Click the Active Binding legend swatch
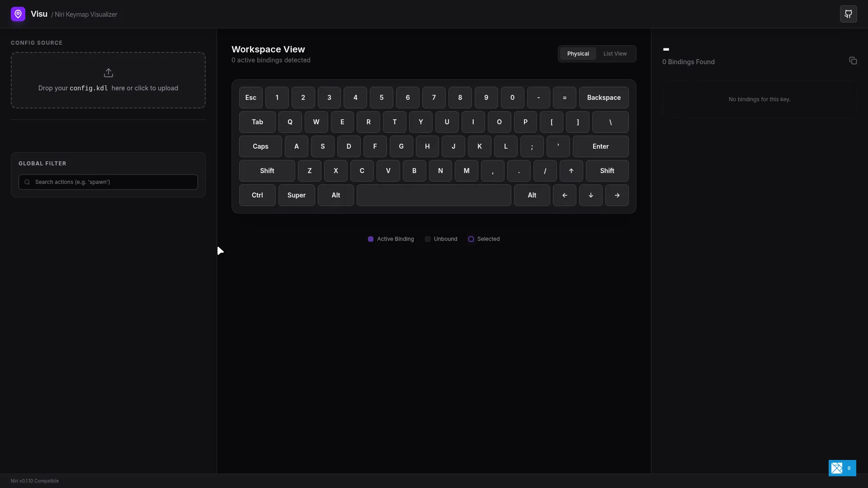 pyautogui.click(x=371, y=239)
